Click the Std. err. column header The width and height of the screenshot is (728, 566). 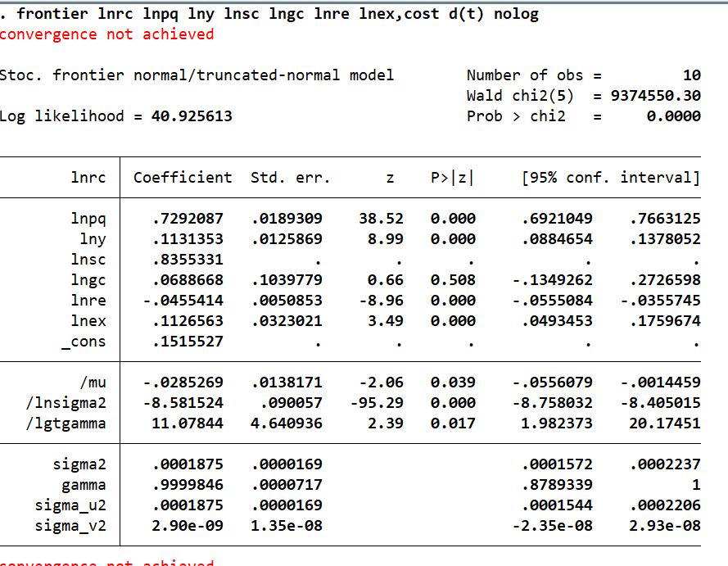click(290, 178)
